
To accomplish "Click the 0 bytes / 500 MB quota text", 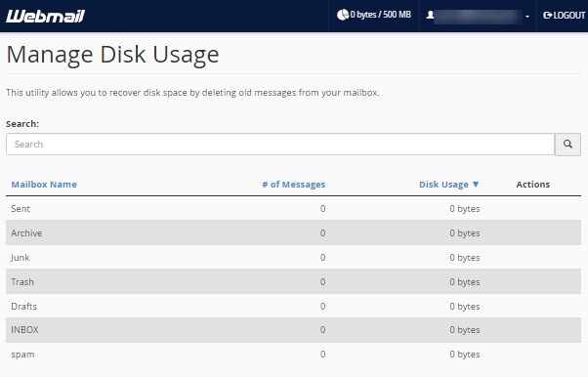I will 381,15.
